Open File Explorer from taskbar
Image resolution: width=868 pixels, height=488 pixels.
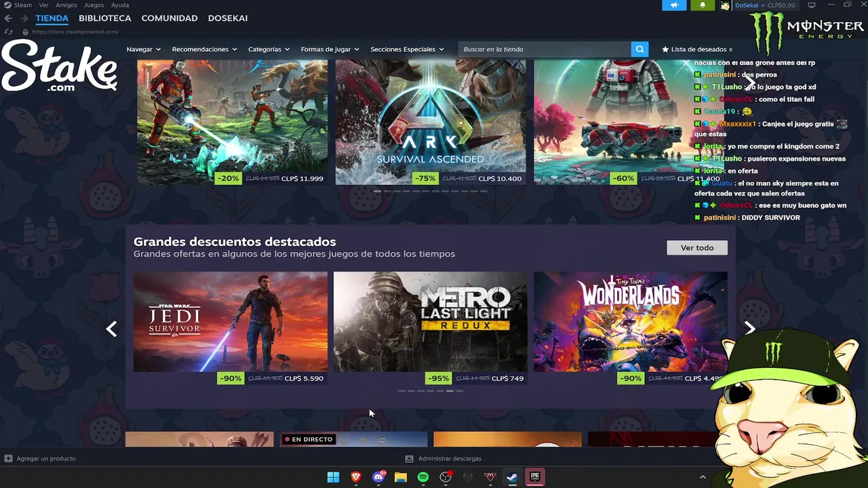[401, 477]
